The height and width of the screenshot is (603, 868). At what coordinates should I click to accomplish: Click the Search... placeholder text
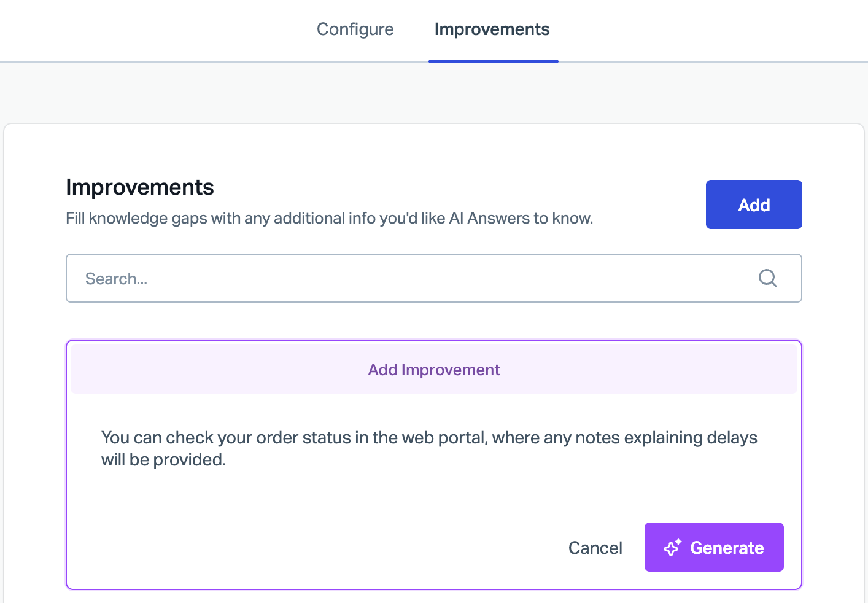[x=116, y=279]
